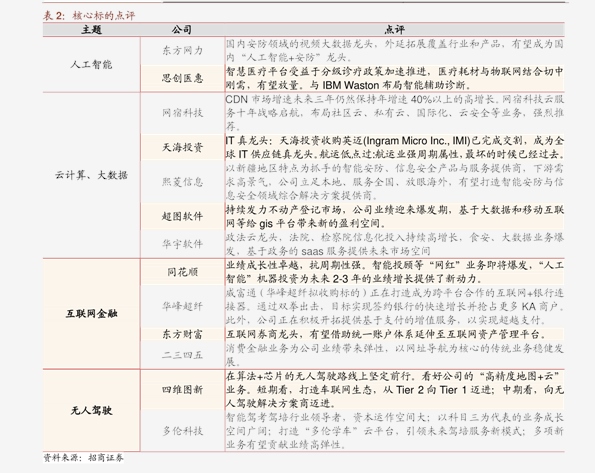Click the 公司 column header
The image size is (595, 473).
point(182,30)
